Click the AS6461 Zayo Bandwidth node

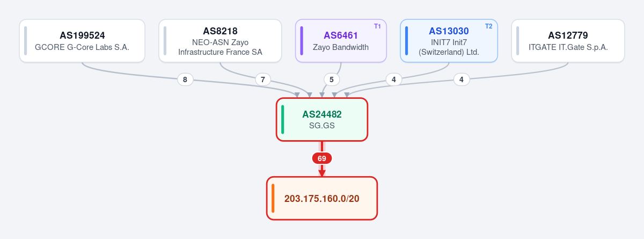(341, 41)
